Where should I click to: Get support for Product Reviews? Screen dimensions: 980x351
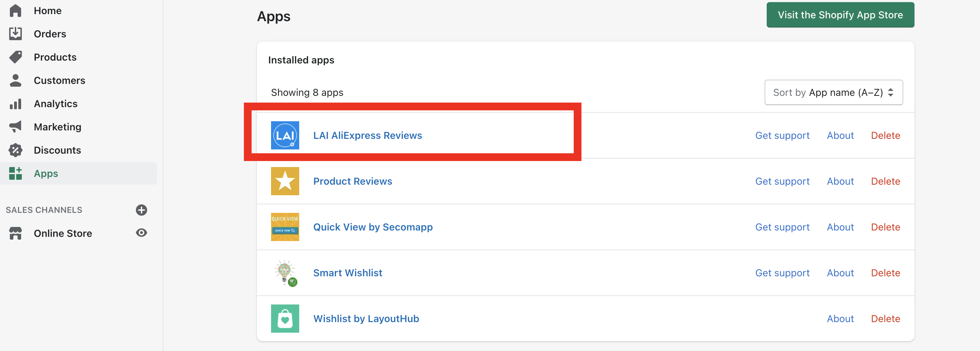782,181
